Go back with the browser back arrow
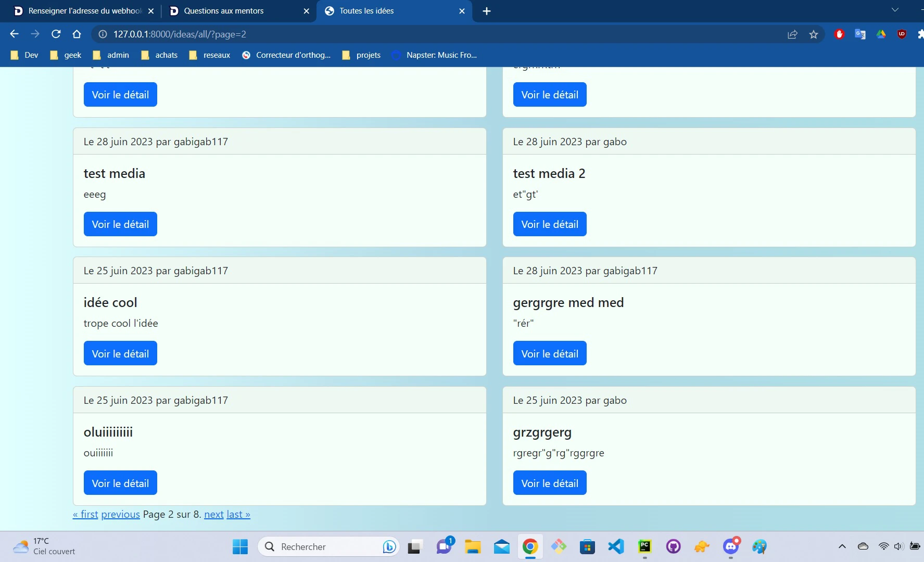The width and height of the screenshot is (924, 562). pos(14,34)
